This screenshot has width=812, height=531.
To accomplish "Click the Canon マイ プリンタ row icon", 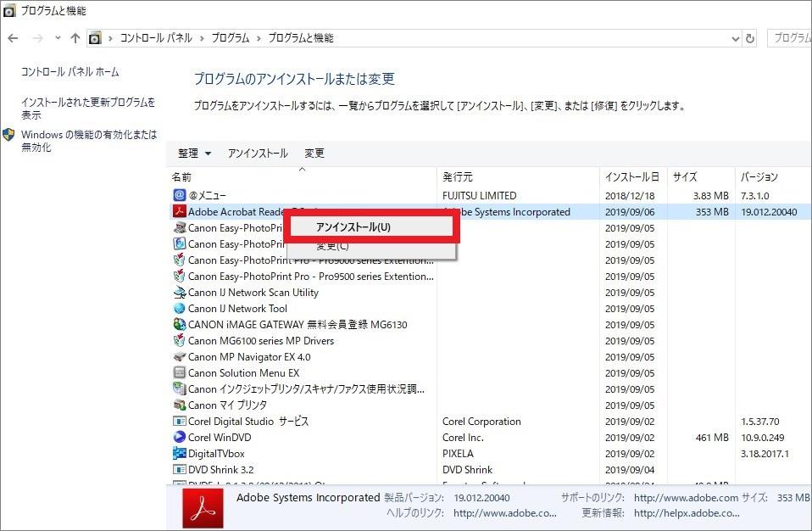I will (x=179, y=405).
